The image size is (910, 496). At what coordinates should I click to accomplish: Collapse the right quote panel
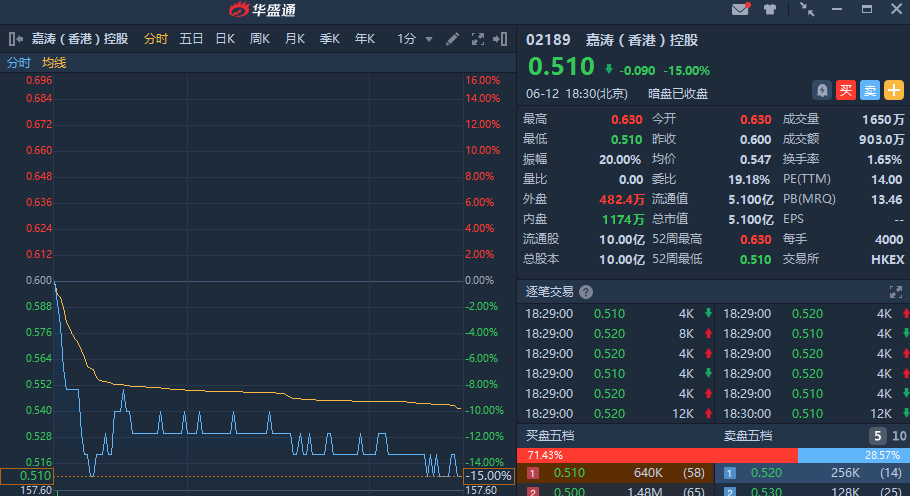click(500, 39)
